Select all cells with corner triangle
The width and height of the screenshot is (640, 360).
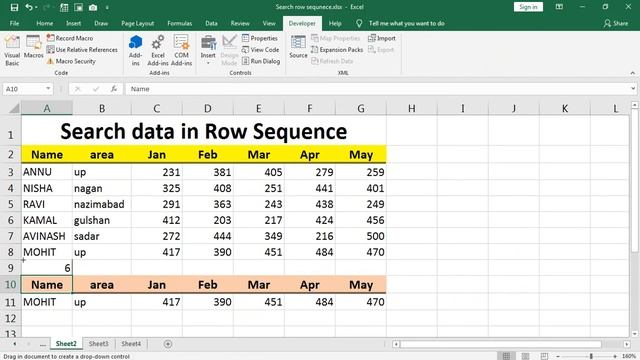[x=14, y=108]
